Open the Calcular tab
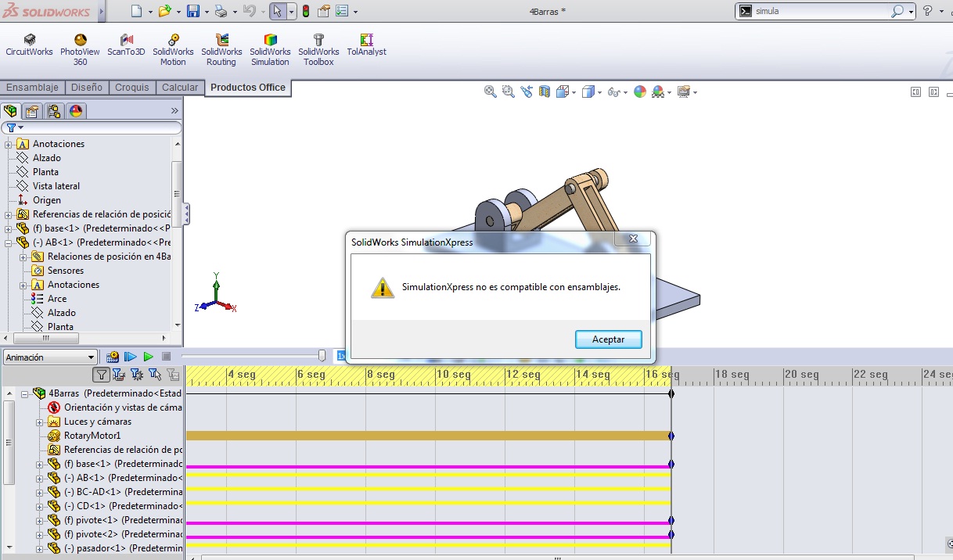Screen dimensions: 953x560 (x=180, y=88)
